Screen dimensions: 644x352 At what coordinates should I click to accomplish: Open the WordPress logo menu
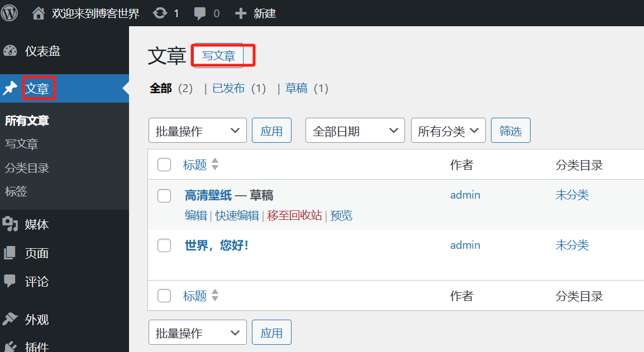tap(9, 13)
